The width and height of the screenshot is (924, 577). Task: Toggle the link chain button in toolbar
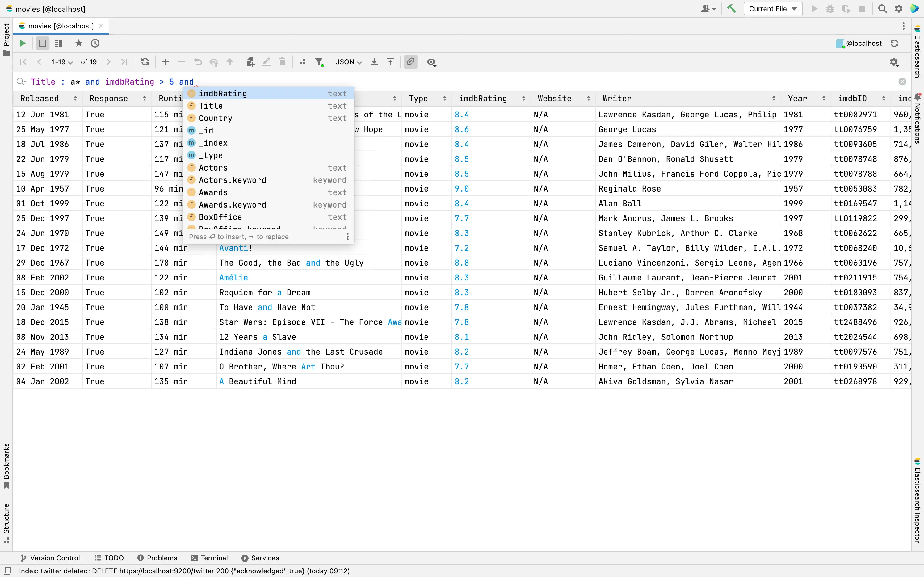(x=410, y=62)
